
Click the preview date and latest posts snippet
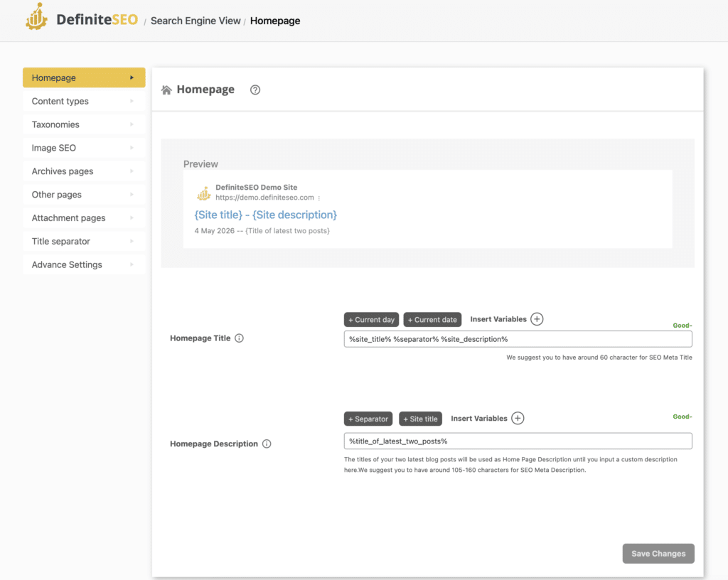[x=262, y=230]
